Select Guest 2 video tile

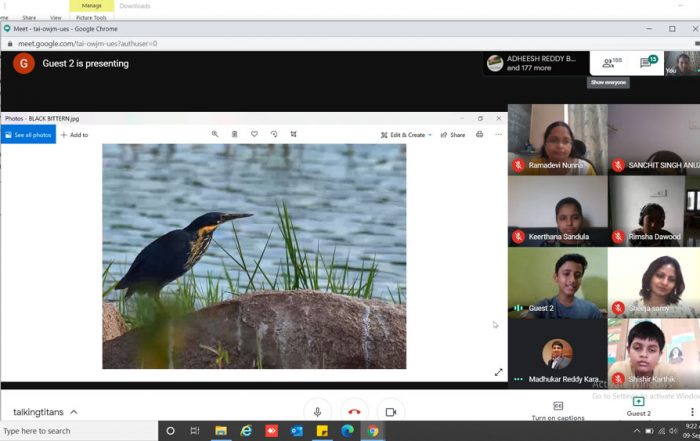[x=558, y=283]
